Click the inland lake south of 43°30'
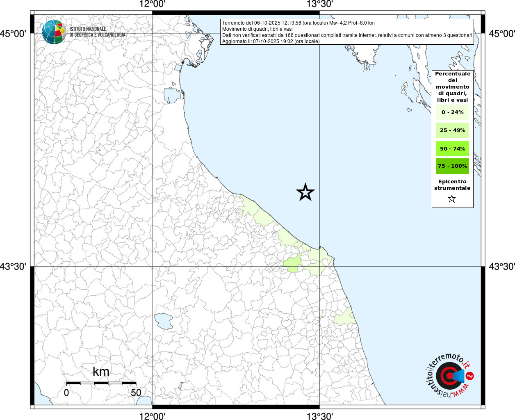The width and height of the screenshot is (515, 420). click(x=164, y=321)
